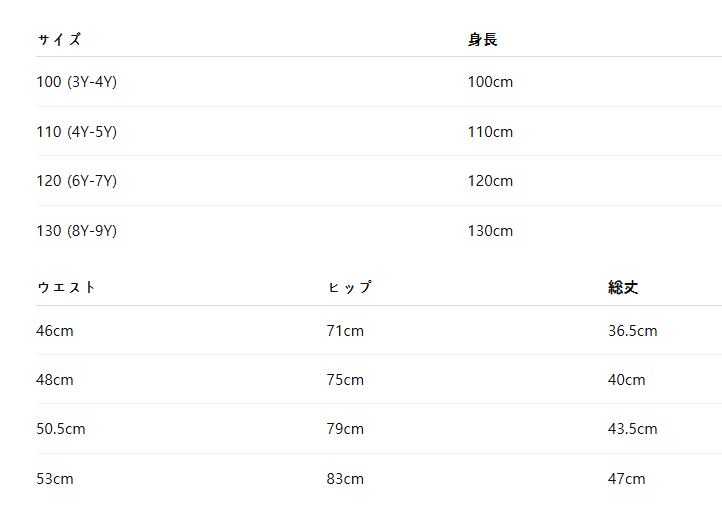This screenshot has height=523, width=722.
Task: Click the 身長 column header
Action: [482, 40]
